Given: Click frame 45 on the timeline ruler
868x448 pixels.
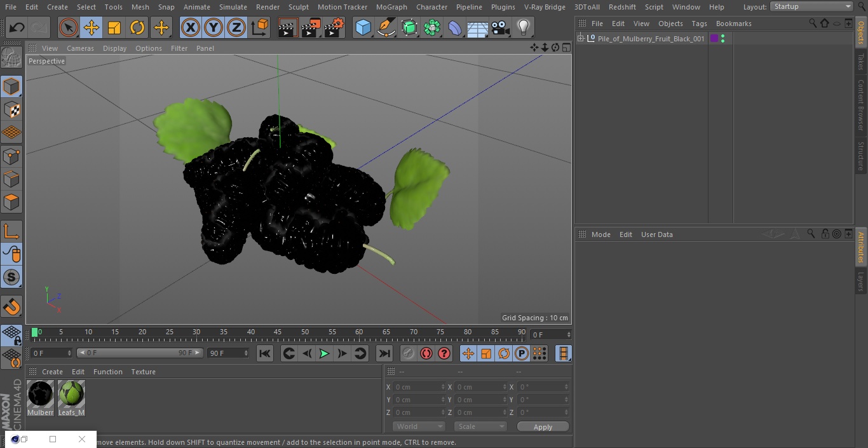Looking at the screenshot, I should point(278,332).
